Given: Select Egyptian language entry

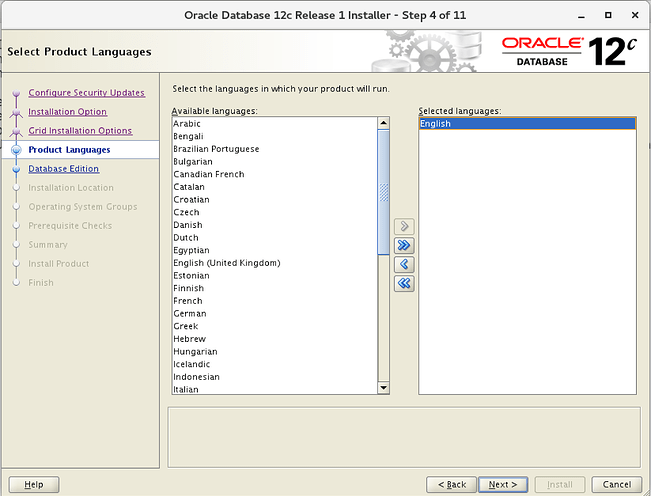Looking at the screenshot, I should (x=275, y=250).
